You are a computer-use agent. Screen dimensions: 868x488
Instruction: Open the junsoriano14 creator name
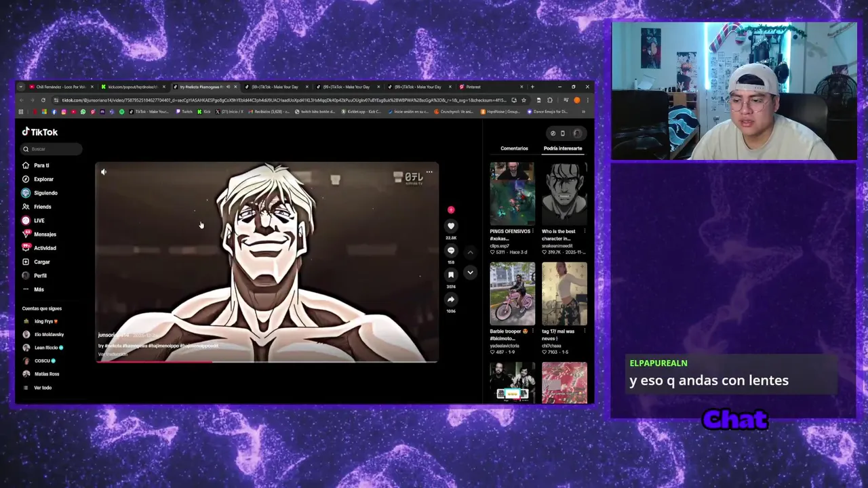[113, 335]
